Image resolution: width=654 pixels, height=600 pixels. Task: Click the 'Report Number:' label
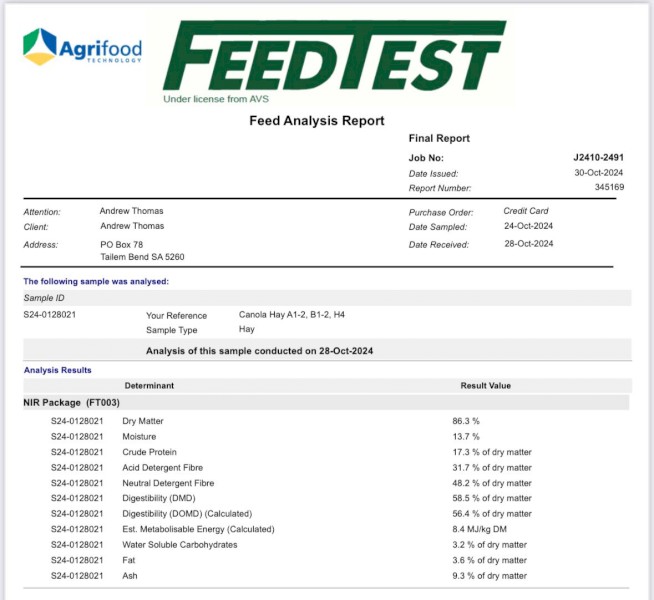click(x=440, y=188)
